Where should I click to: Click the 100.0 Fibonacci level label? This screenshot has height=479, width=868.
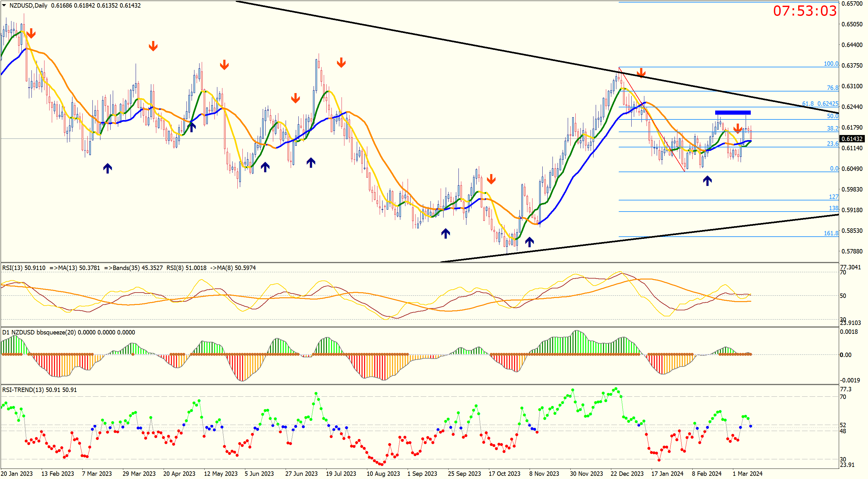coord(831,64)
